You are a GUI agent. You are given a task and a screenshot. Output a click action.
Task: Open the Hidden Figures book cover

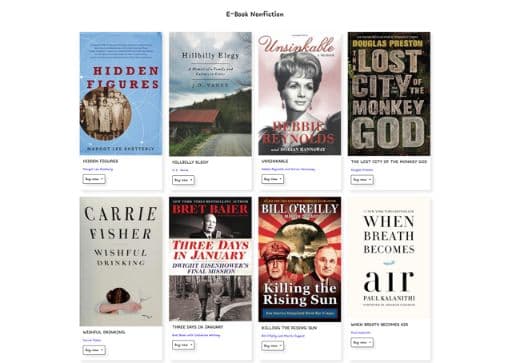tap(121, 93)
